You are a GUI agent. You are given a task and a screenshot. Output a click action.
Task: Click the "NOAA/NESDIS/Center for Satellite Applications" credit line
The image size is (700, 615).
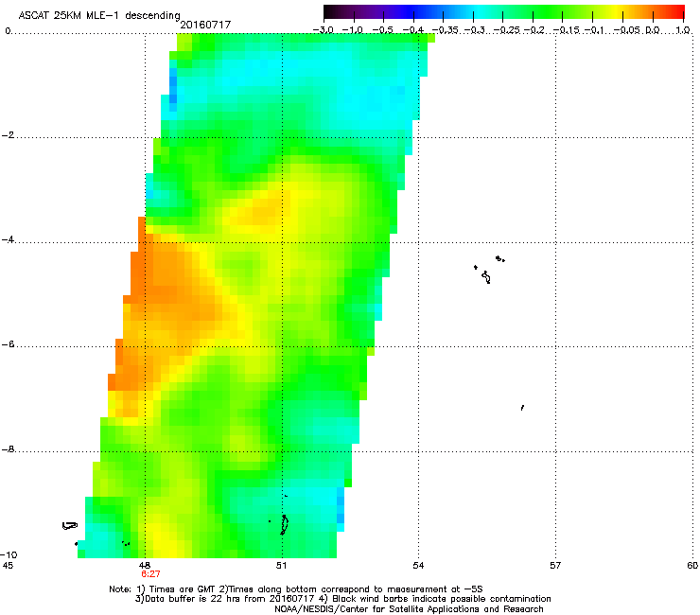point(409,609)
